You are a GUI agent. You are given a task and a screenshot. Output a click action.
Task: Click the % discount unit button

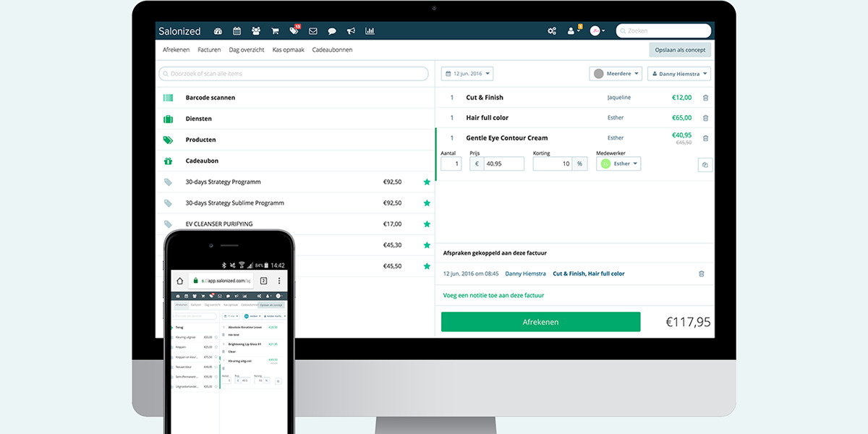(580, 164)
